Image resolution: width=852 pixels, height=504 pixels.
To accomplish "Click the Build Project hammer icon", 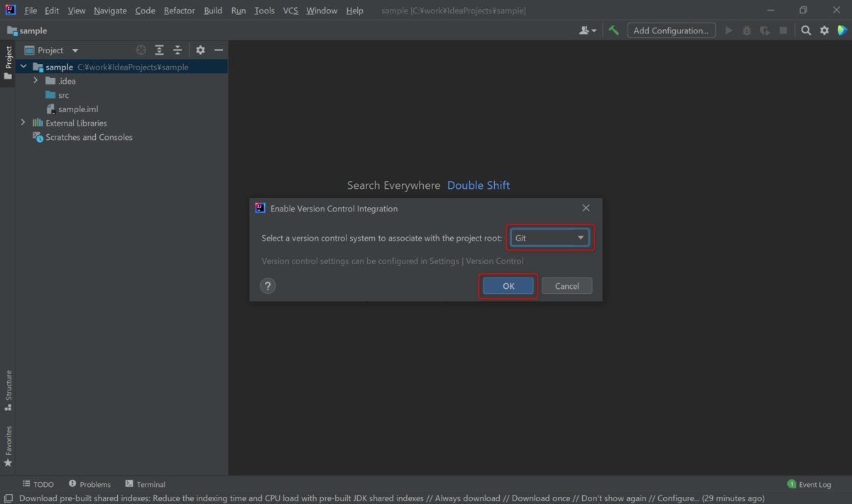I will [x=614, y=31].
